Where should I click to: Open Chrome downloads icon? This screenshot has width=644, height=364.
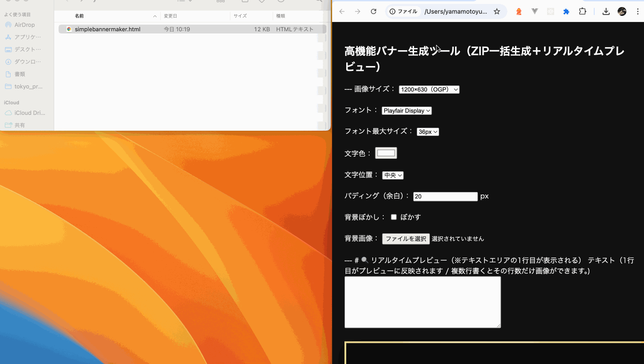pos(606,11)
